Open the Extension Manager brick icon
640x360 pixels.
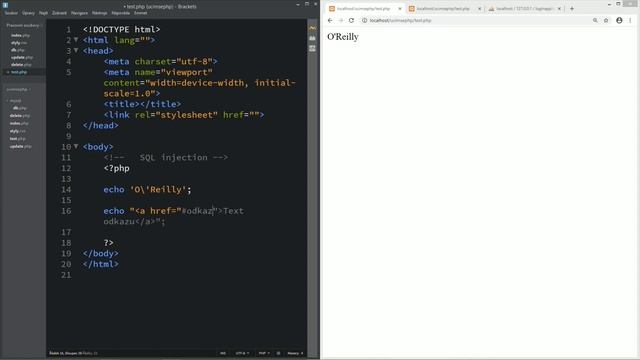(x=312, y=38)
